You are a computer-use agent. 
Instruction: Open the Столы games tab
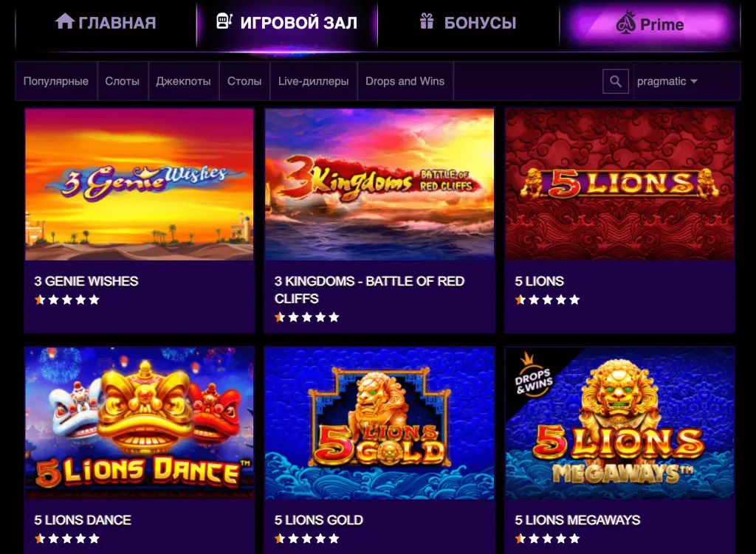point(244,81)
